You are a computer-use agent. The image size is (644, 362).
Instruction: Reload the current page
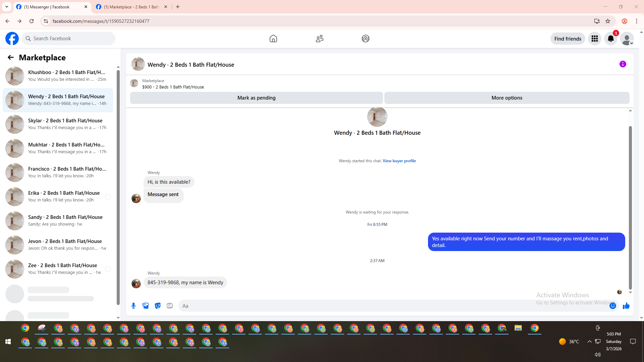pyautogui.click(x=32, y=21)
